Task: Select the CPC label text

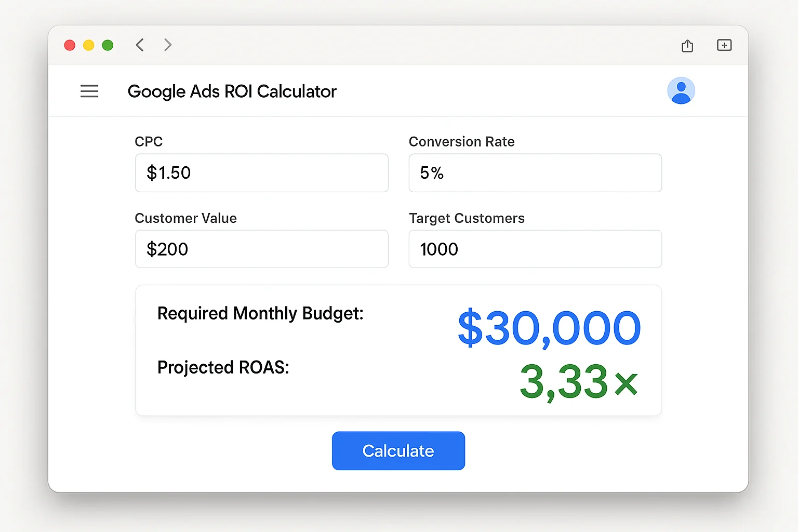Action: [149, 141]
